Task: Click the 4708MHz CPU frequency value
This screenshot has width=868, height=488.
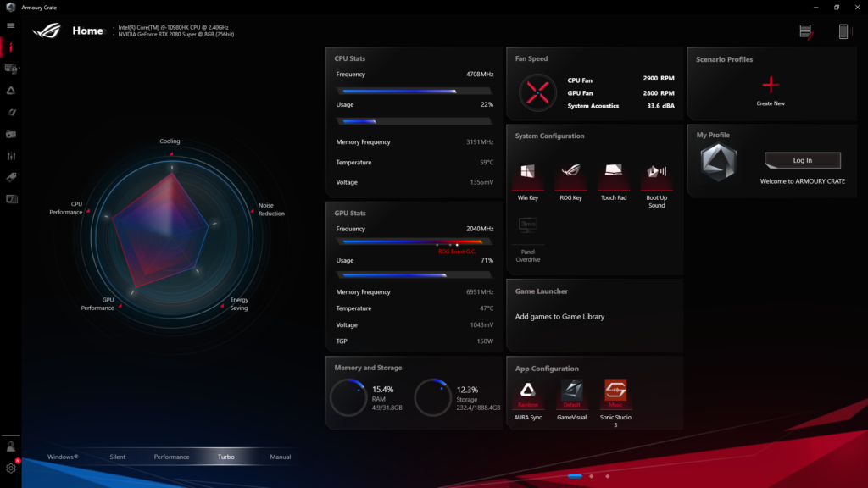Action: (x=480, y=75)
